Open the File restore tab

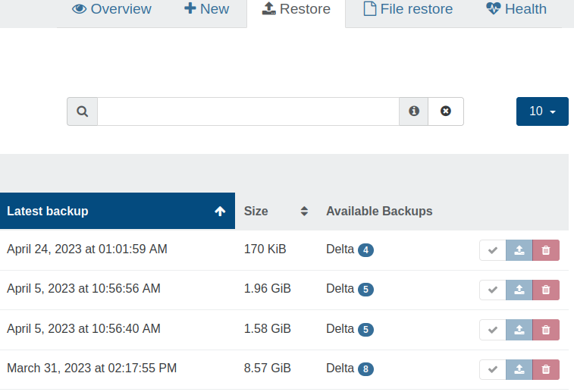pyautogui.click(x=408, y=9)
